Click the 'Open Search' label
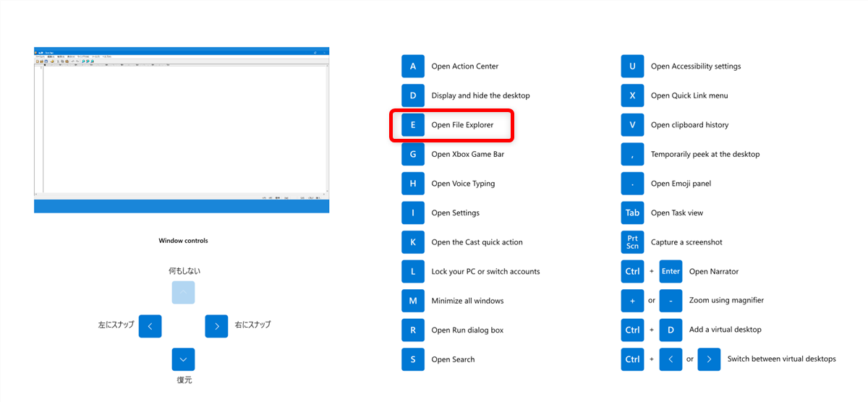868x402 pixels. (x=454, y=359)
